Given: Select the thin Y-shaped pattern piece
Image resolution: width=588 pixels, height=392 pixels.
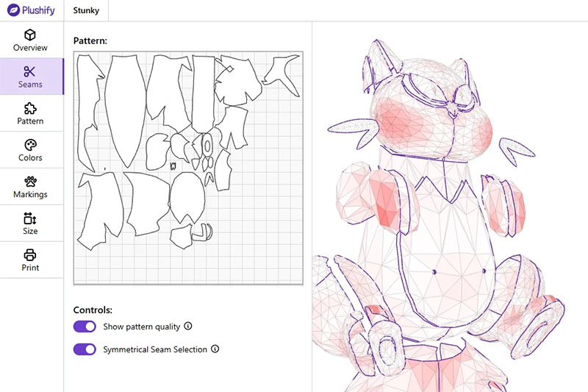Looking at the screenshot, I should click(282, 75).
